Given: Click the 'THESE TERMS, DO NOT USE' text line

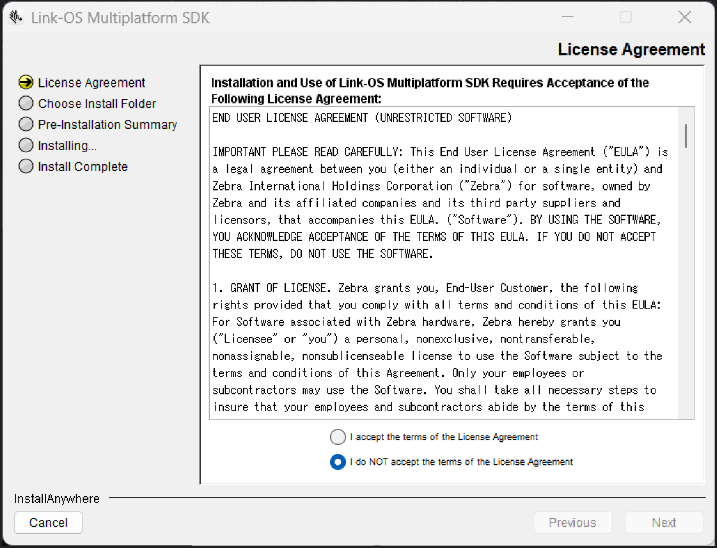Looking at the screenshot, I should coord(323,254).
